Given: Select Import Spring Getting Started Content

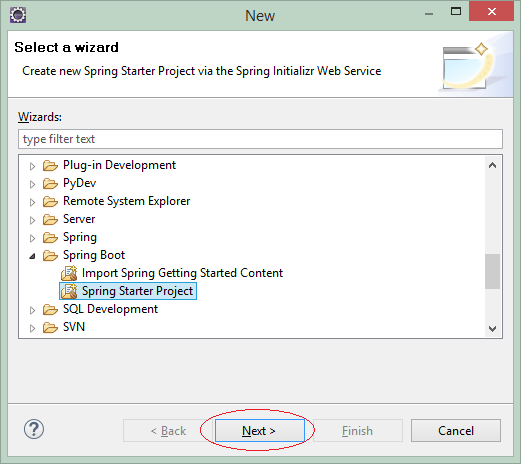Looking at the screenshot, I should [x=182, y=273].
